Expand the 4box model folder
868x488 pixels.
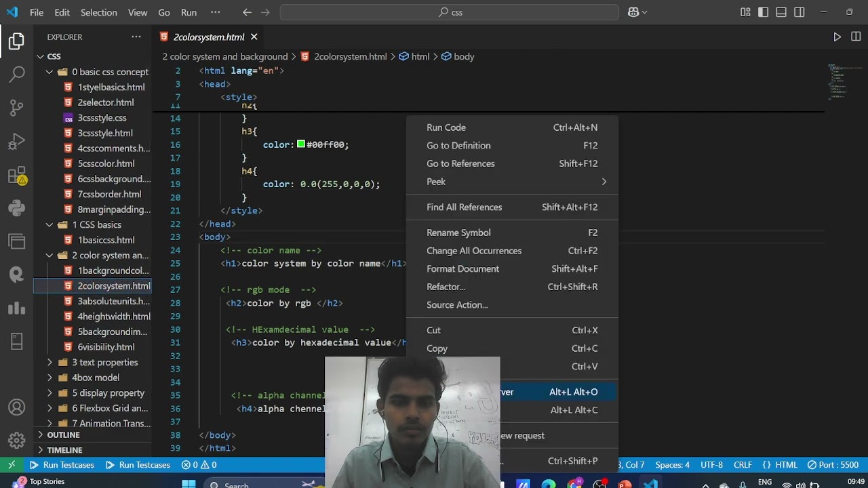[50, 378]
